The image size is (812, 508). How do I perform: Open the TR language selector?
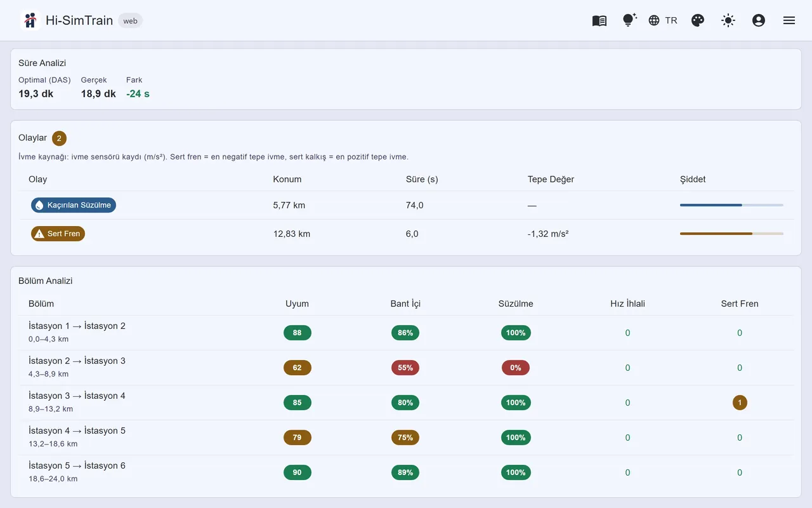(x=663, y=20)
